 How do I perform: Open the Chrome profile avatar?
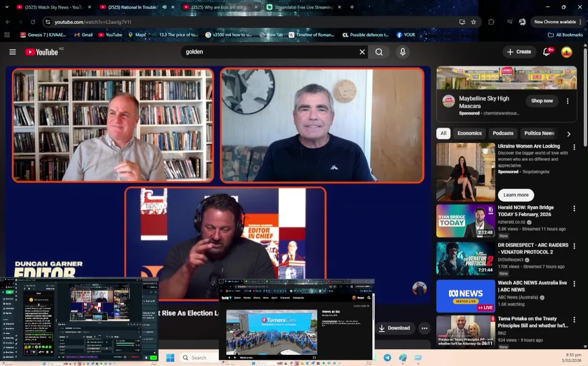[x=522, y=22]
